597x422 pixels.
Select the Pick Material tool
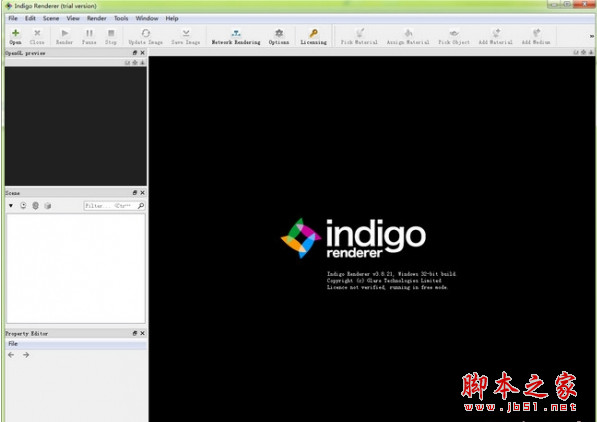click(359, 37)
